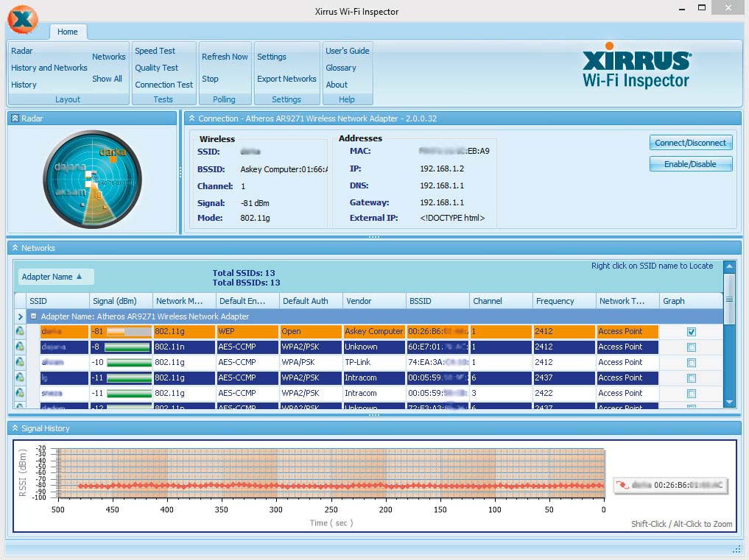Tick the Graph checkbox for the 2422 Intracom row

(x=692, y=394)
